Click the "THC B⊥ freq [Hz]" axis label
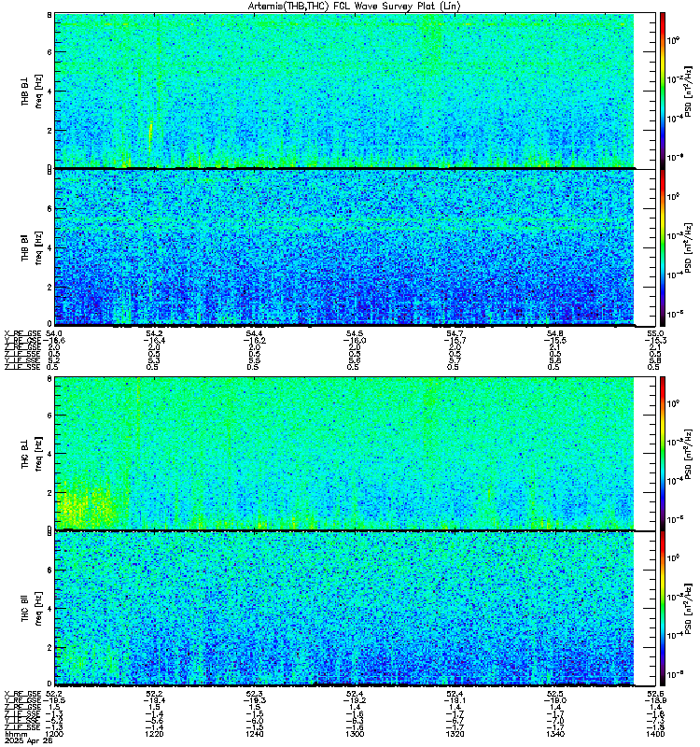The image size is (700, 747). point(32,453)
